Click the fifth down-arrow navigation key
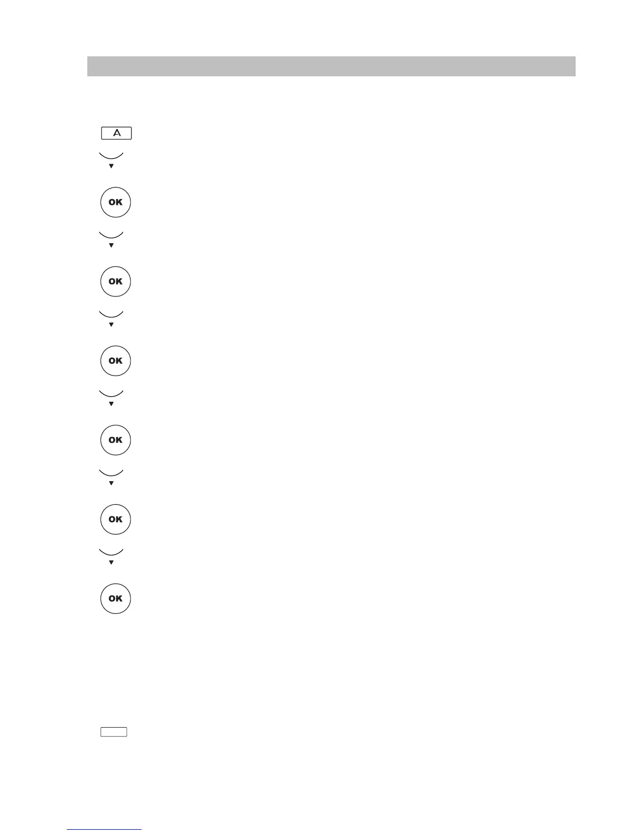 click(x=111, y=478)
